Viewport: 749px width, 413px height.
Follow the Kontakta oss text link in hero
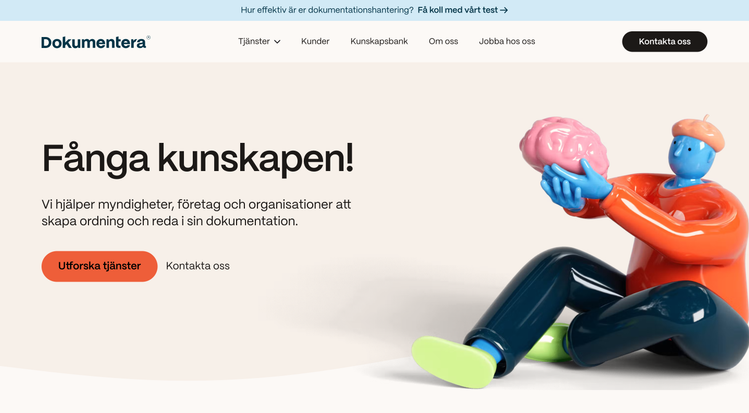[x=198, y=266]
